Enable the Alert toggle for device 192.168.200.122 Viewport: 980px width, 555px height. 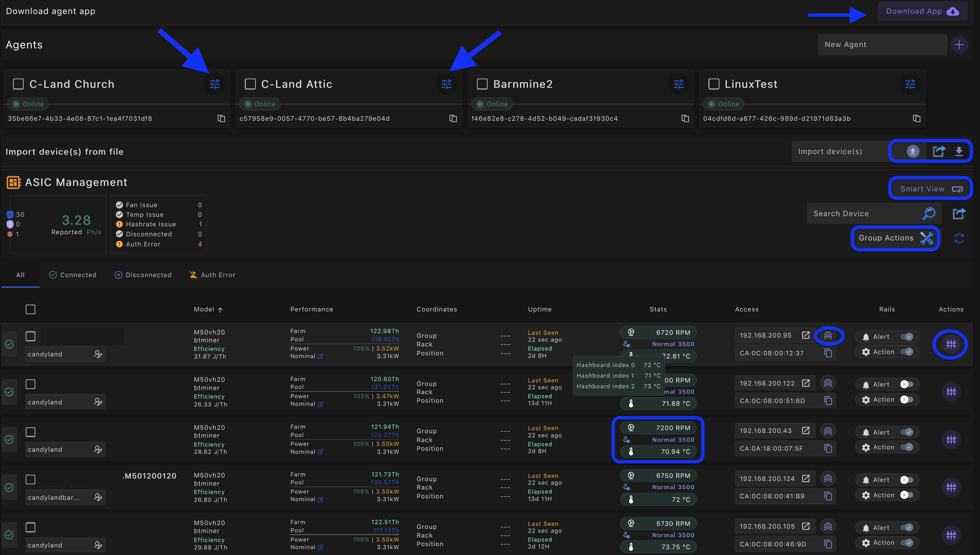tap(907, 384)
